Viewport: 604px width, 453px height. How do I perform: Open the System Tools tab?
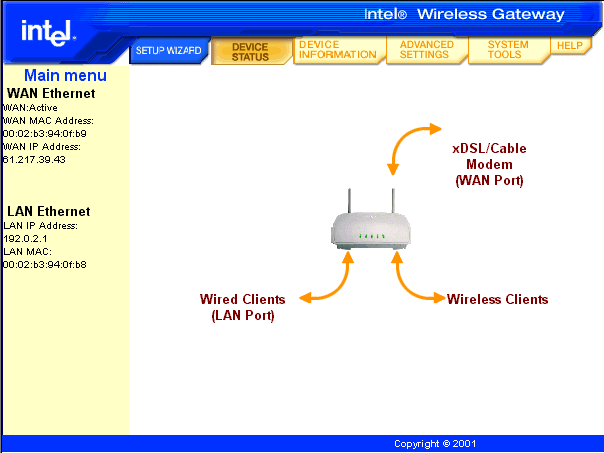pos(508,50)
